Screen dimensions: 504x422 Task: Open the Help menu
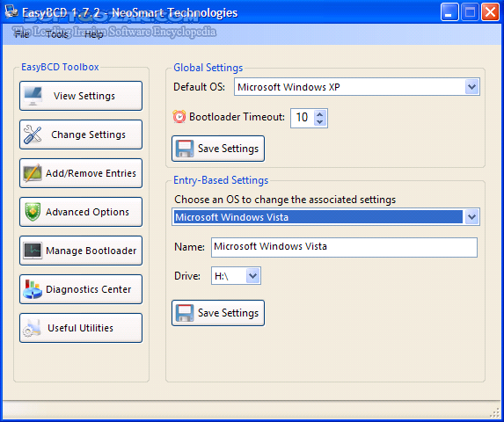coord(93,34)
